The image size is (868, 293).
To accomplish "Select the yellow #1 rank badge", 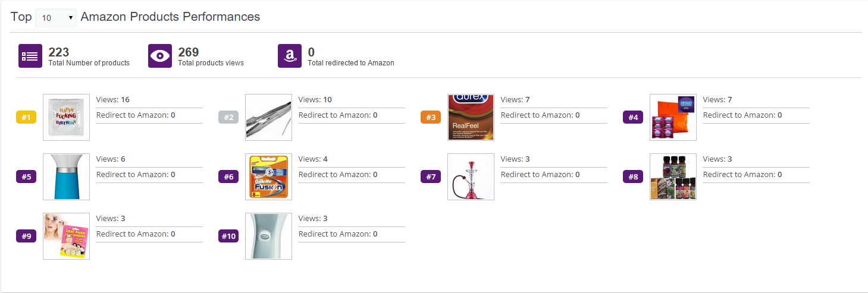I will (x=26, y=117).
